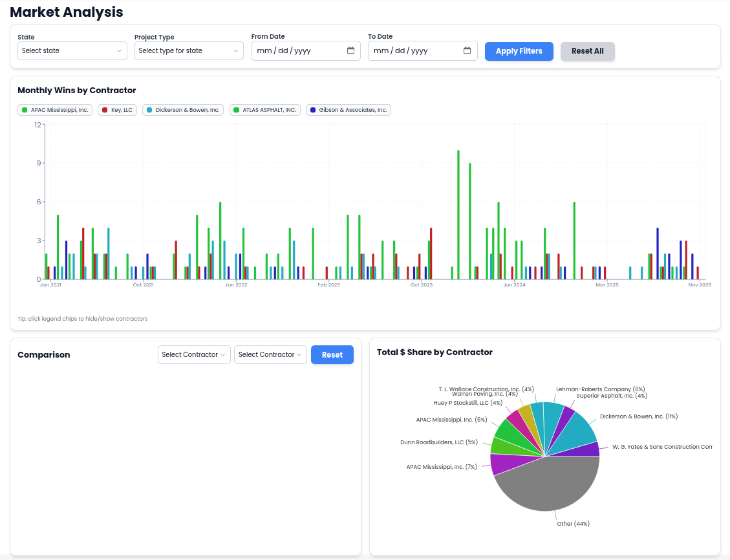The image size is (730, 560).
Task: Click the Dickerson & Bowen pie slice
Action: 575,433
